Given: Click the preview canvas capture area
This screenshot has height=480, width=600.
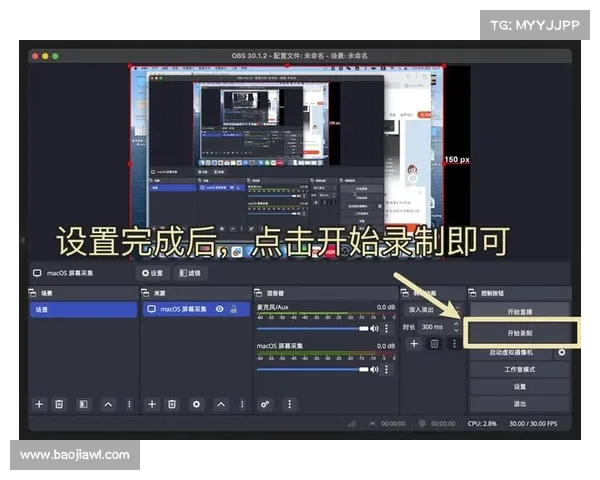Looking at the screenshot, I should click(x=287, y=163).
